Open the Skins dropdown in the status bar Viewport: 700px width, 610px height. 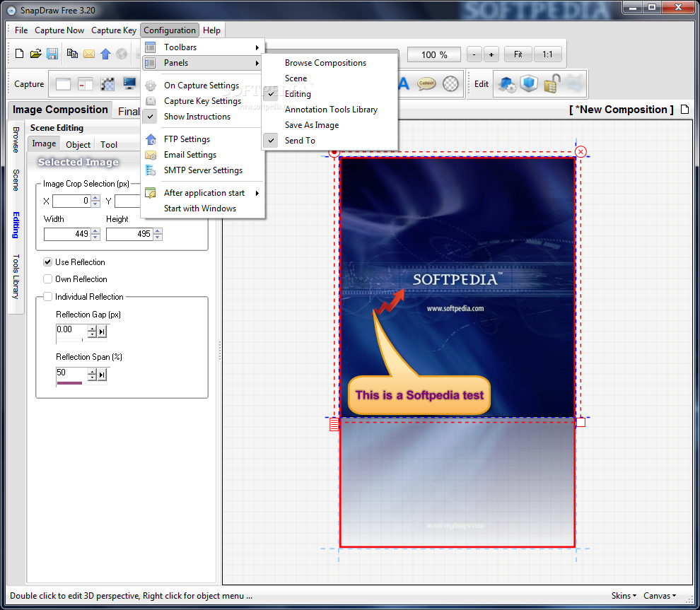pos(624,596)
